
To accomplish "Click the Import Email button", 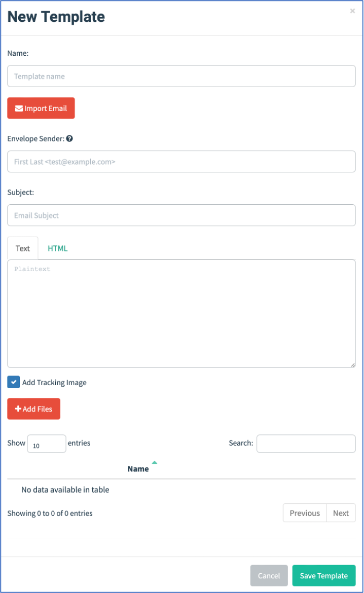I will tap(41, 108).
